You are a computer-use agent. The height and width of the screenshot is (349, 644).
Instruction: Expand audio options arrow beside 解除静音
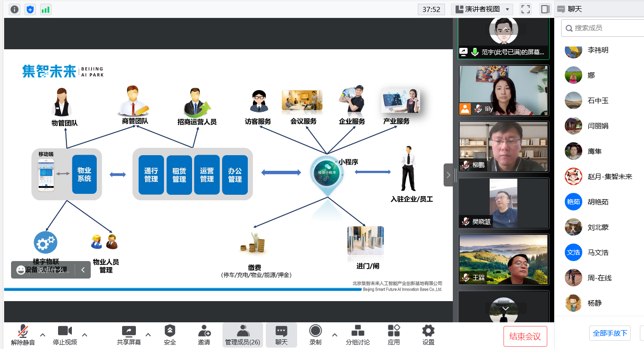43,335
